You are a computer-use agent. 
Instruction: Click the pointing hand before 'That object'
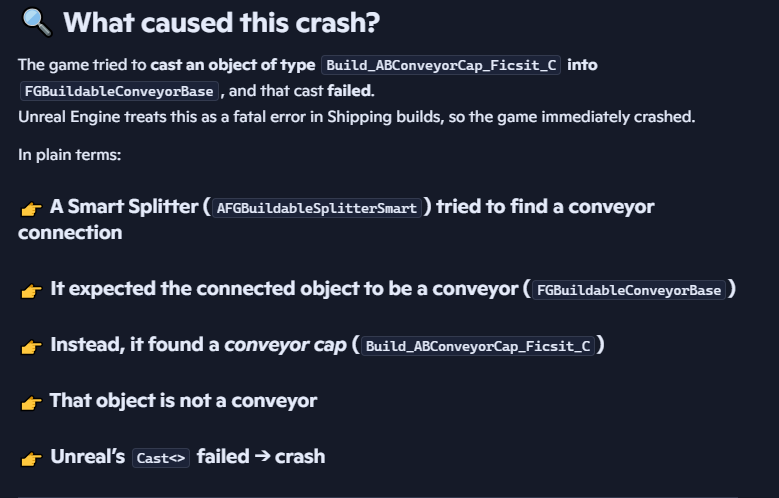[x=31, y=402]
